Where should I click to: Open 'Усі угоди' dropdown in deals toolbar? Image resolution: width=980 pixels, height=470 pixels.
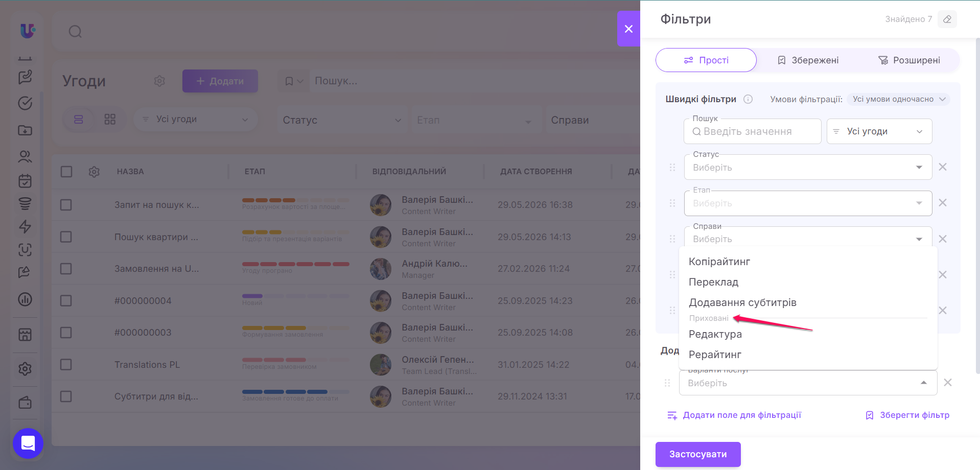[195, 120]
